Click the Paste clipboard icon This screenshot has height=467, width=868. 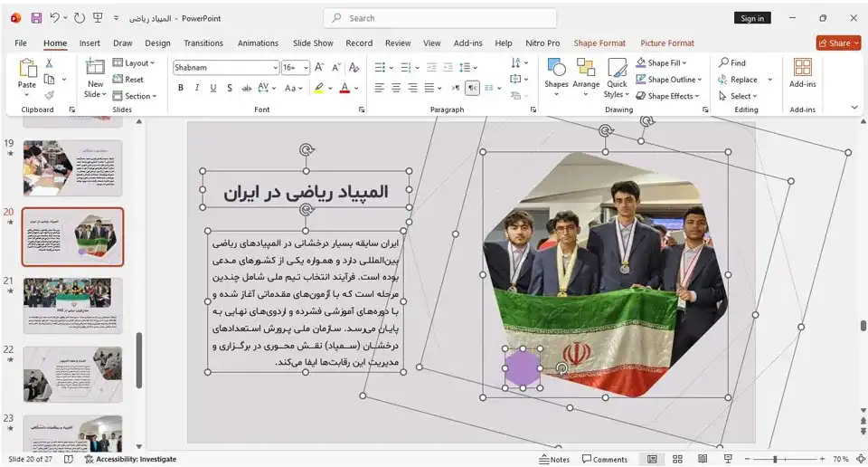(x=26, y=69)
